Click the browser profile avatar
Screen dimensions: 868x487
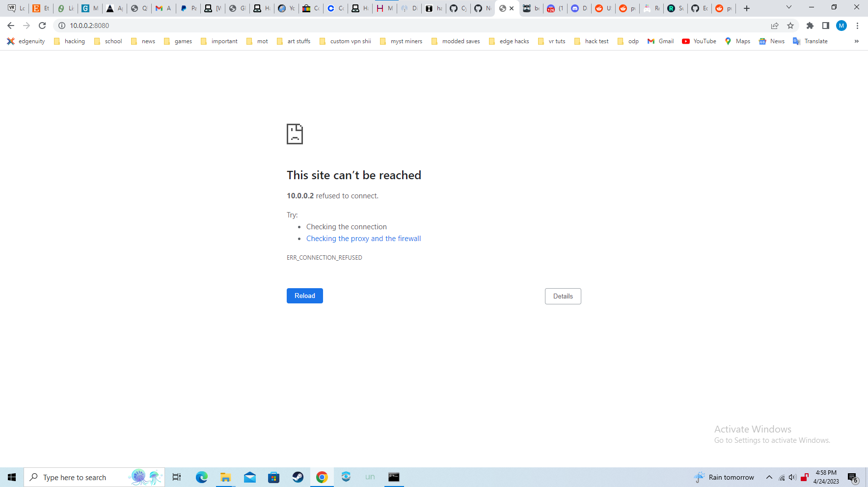point(841,26)
